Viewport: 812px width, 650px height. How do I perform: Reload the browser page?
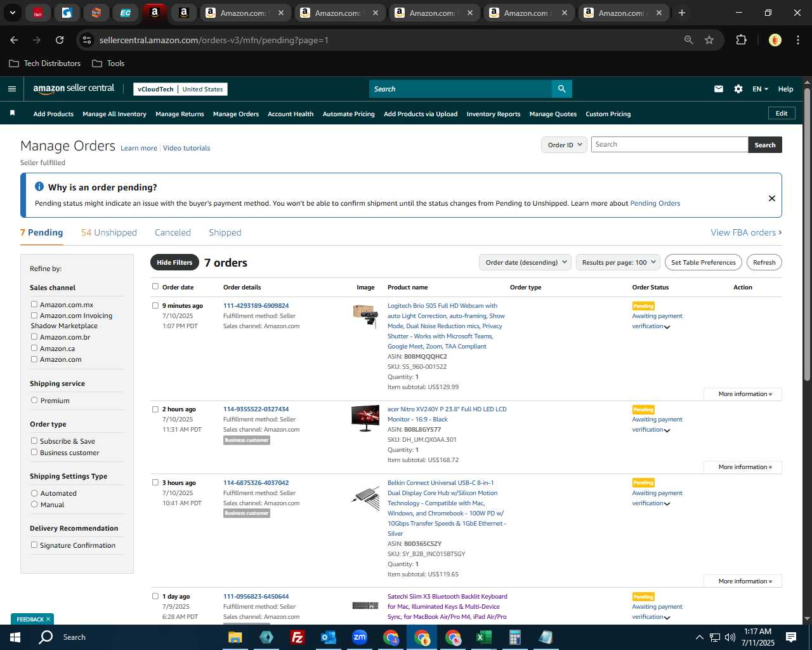pyautogui.click(x=60, y=40)
